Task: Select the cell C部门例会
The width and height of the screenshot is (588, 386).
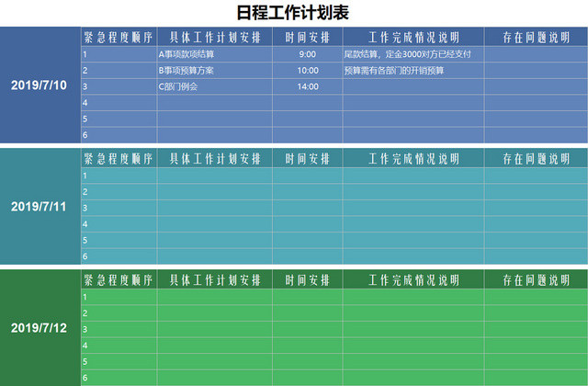Action: click(214, 86)
